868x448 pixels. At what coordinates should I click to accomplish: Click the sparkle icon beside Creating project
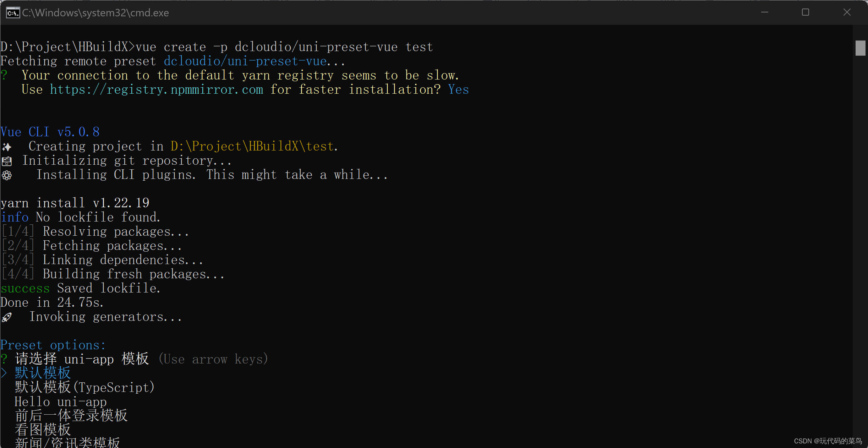tap(7, 147)
